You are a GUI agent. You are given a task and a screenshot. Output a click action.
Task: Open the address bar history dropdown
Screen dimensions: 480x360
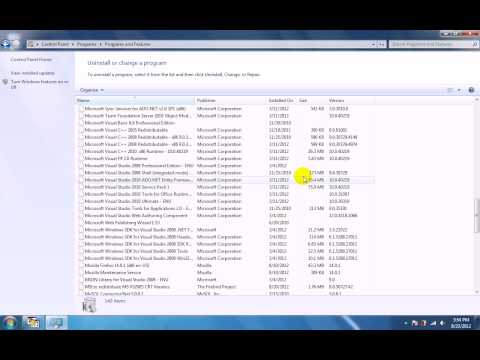tap(372, 44)
